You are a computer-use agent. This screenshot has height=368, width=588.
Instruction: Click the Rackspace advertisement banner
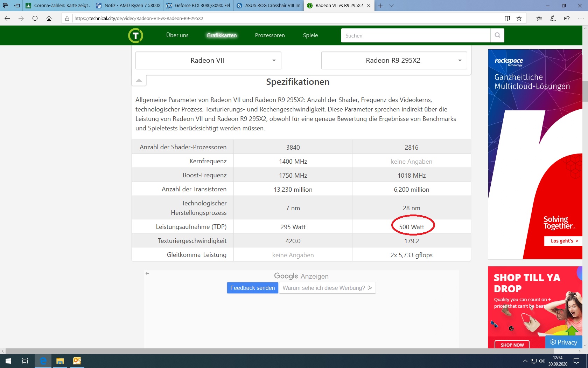(535, 154)
